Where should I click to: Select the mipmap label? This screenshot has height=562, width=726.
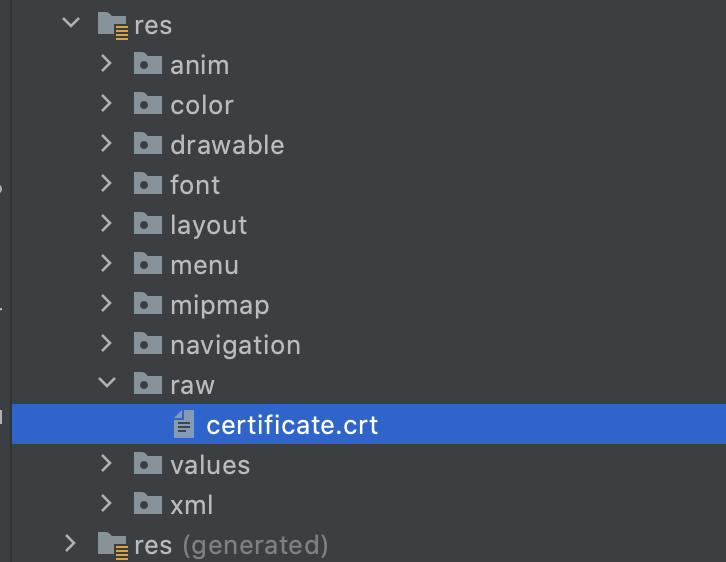(x=219, y=306)
